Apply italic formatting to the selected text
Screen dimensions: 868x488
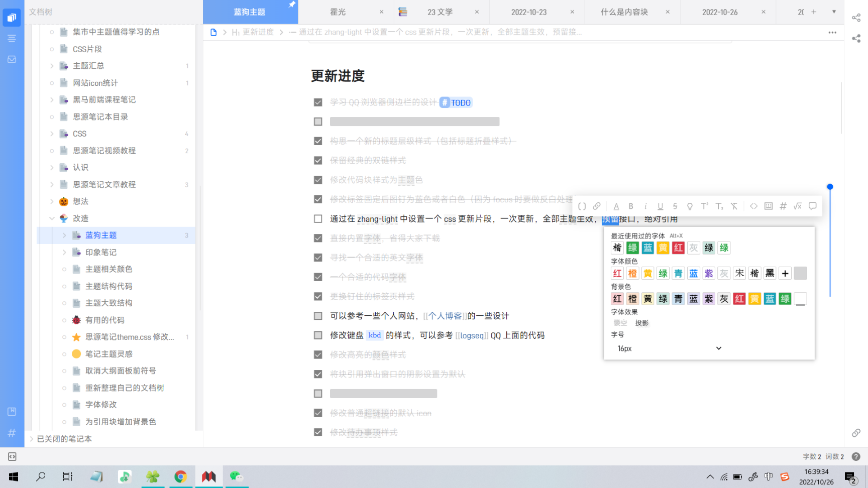645,206
